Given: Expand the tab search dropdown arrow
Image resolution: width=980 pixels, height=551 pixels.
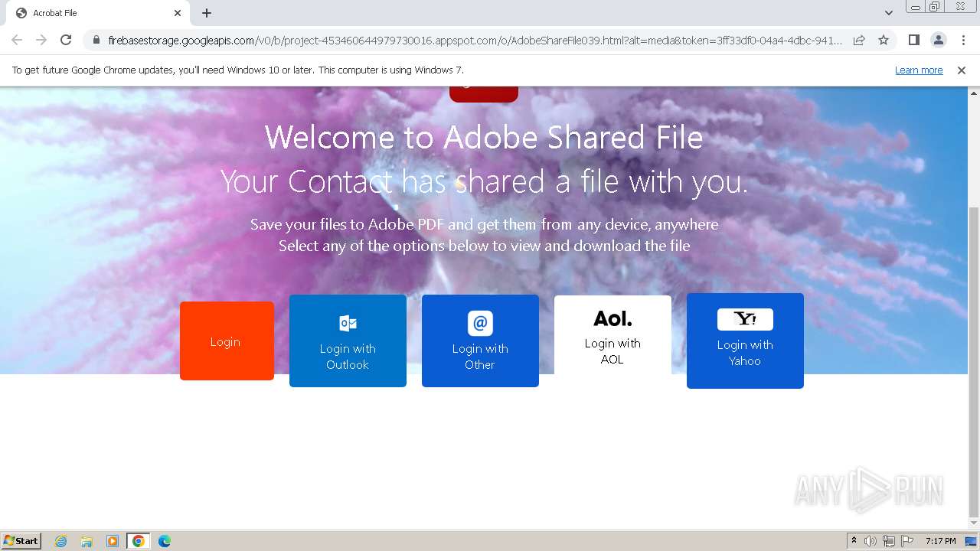Looking at the screenshot, I should point(889,13).
